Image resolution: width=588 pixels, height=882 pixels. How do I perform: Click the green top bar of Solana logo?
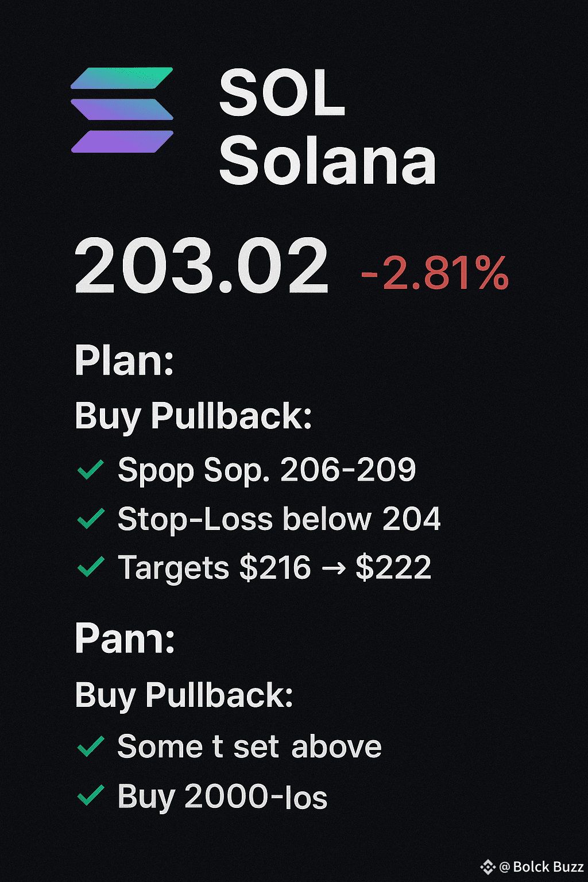(x=122, y=78)
